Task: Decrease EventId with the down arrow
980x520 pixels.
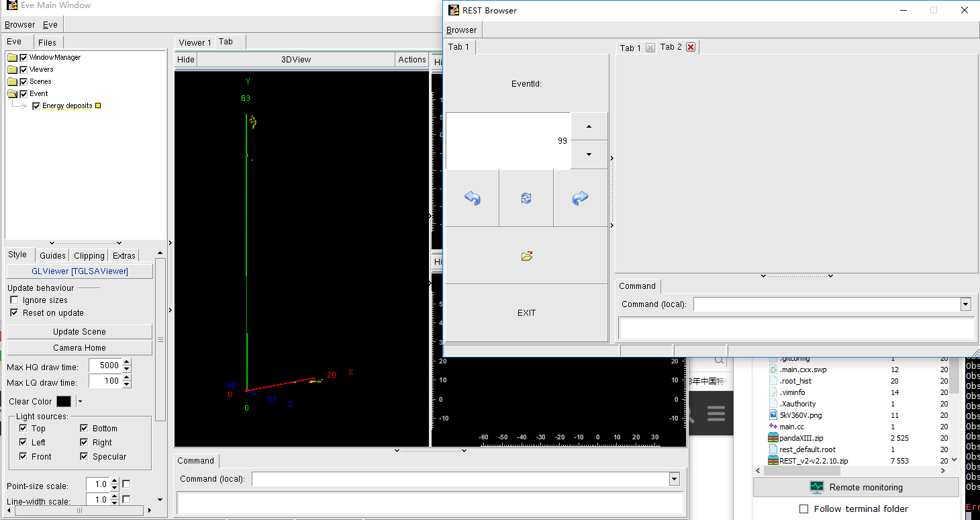Action: coord(589,155)
